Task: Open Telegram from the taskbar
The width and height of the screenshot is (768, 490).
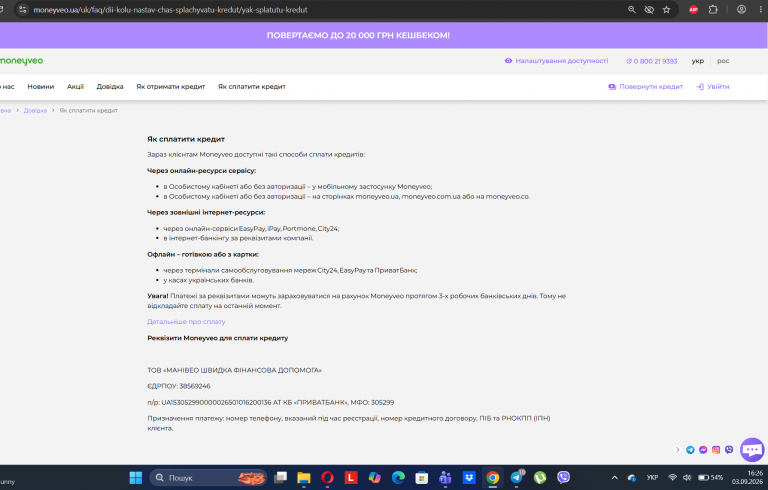Action: pos(516,477)
